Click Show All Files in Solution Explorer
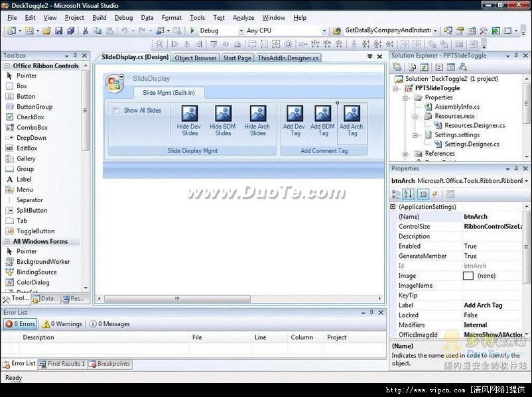 (412, 67)
